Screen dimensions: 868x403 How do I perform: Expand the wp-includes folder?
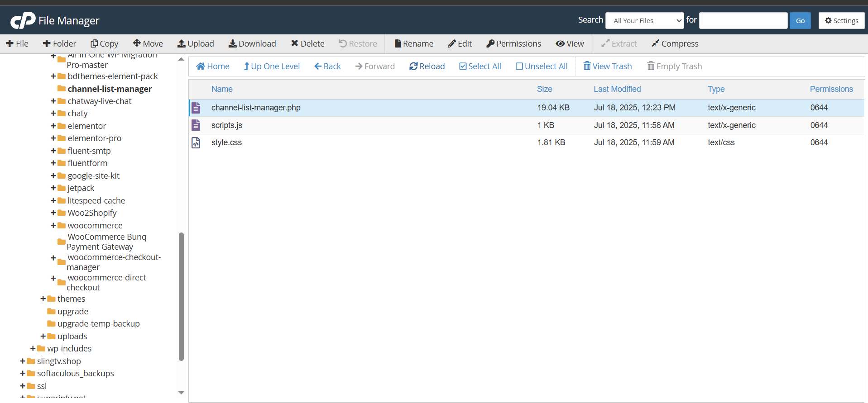pyautogui.click(x=33, y=349)
